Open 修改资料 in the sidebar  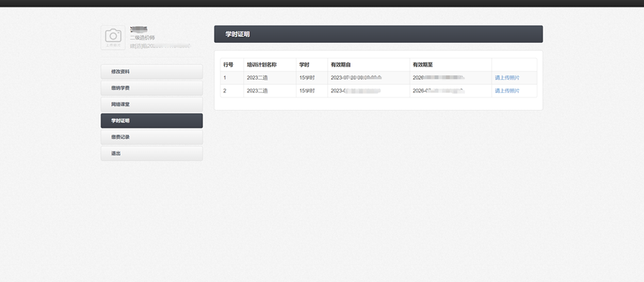click(x=152, y=72)
